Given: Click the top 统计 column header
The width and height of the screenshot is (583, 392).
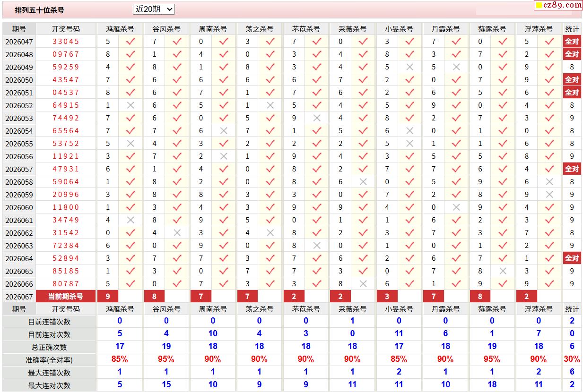Looking at the screenshot, I should [x=572, y=29].
